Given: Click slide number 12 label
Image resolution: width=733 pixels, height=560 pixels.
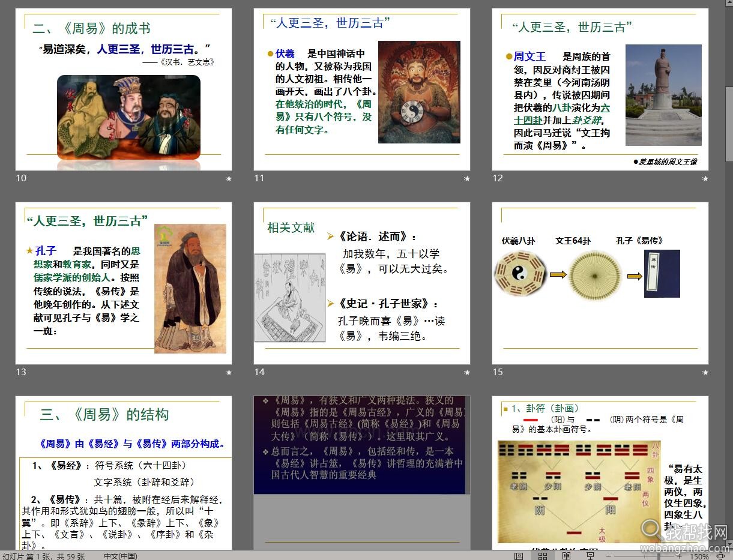Looking at the screenshot, I should (x=498, y=178).
